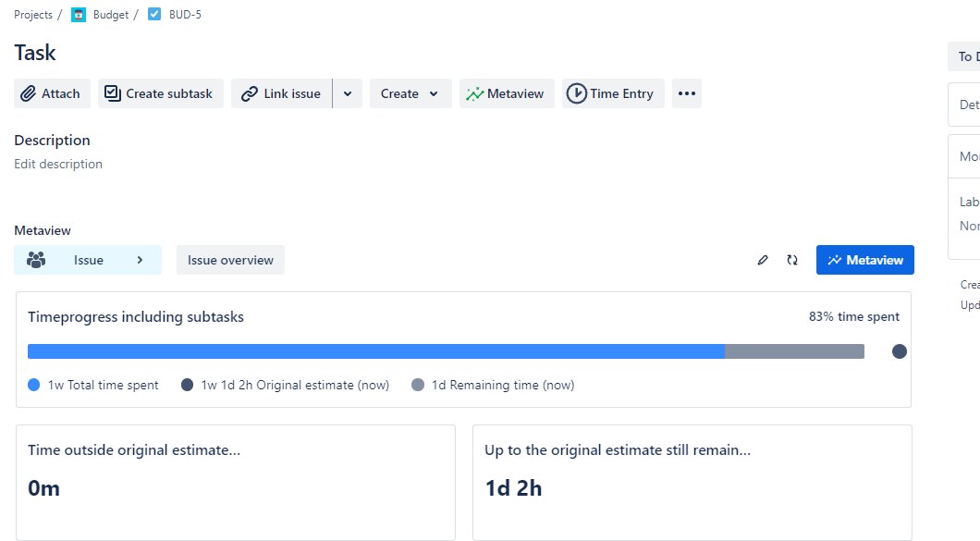The width and height of the screenshot is (980, 541).
Task: Open the three-dot more actions menu
Action: (686, 93)
